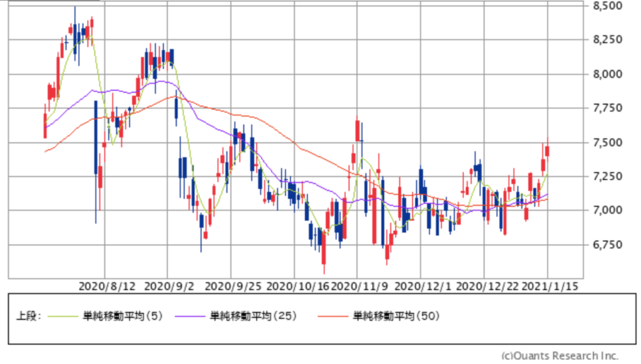Click the green 5-day average legend line
This screenshot has height=364, width=641.
click(x=63, y=316)
